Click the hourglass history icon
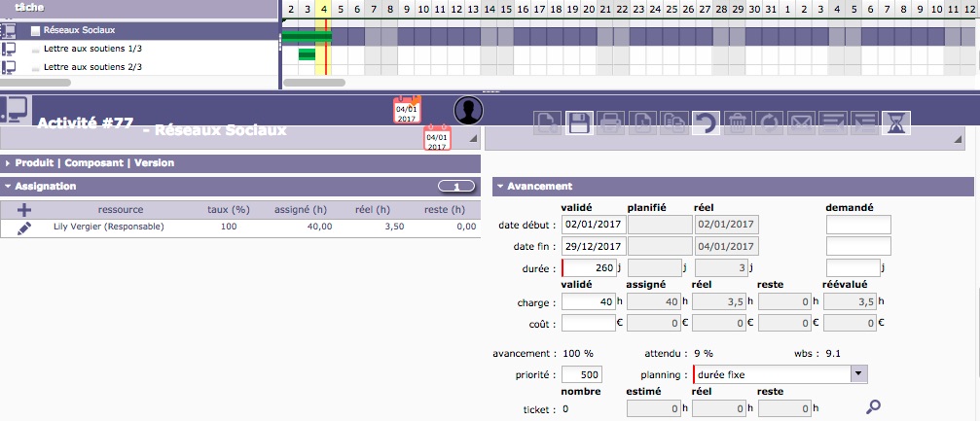This screenshot has height=421, width=980. pos(894,123)
